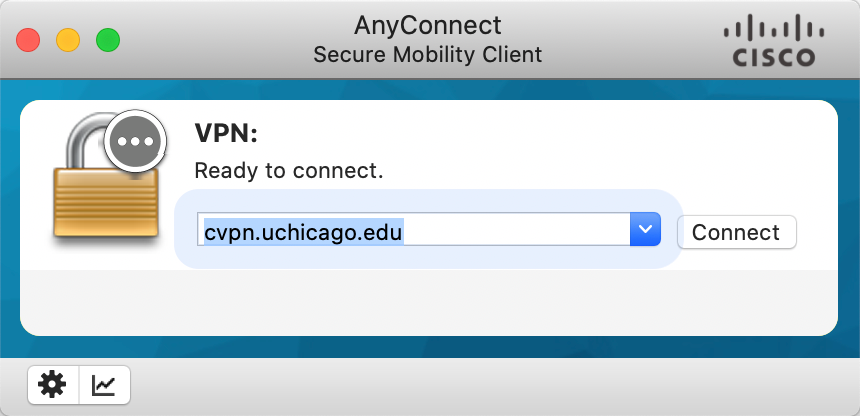Viewport: 860px width, 416px height.
Task: Click the Cisco bars logo
Action: [768, 30]
